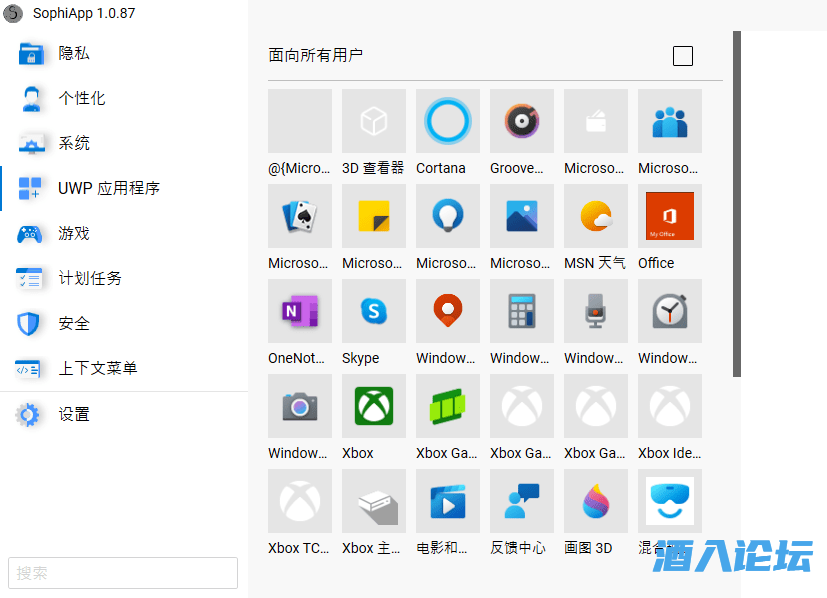Open the 计划任务 section
The image size is (827, 598).
pyautogui.click(x=89, y=278)
